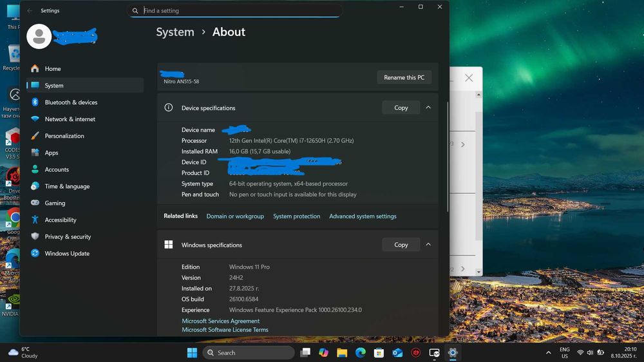Click Rename this PC button

click(x=404, y=77)
